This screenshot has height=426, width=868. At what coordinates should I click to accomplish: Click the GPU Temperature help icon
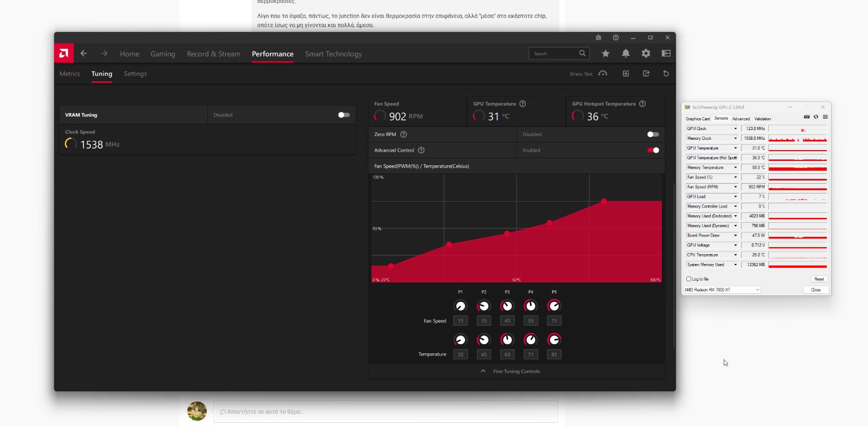click(x=523, y=104)
